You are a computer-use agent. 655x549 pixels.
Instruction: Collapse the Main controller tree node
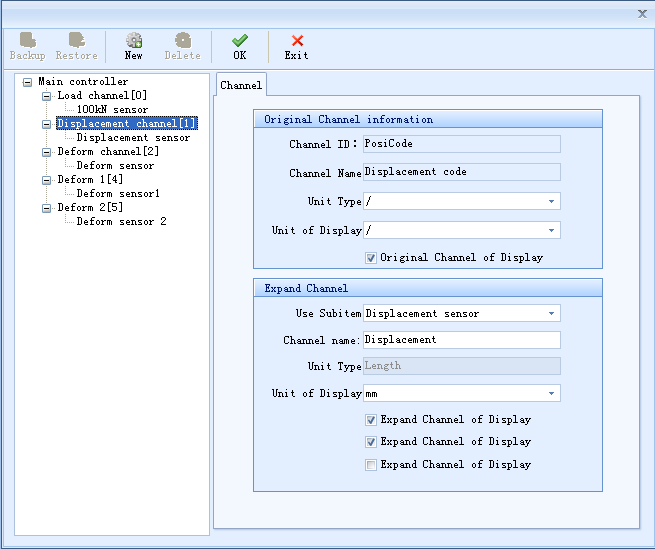click(x=27, y=82)
